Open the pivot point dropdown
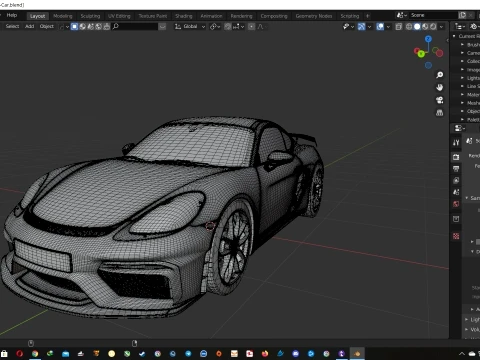 [x=215, y=26]
